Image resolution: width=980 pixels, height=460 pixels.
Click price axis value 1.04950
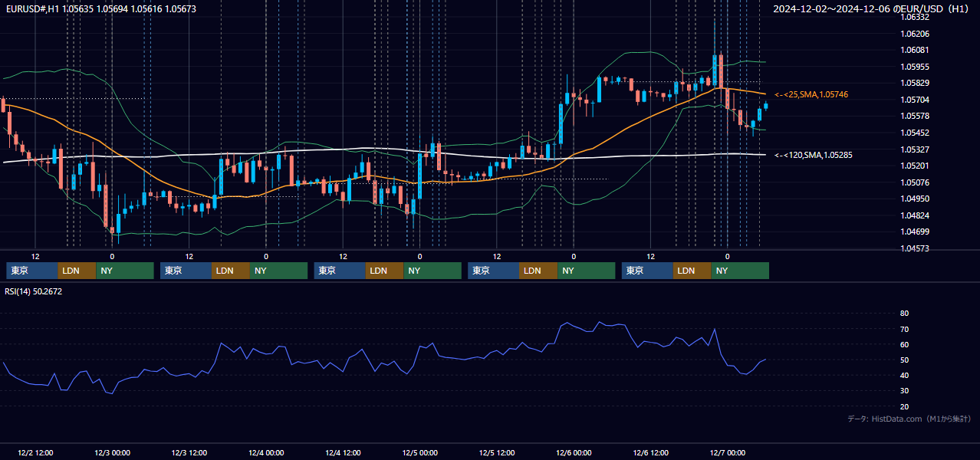click(914, 199)
